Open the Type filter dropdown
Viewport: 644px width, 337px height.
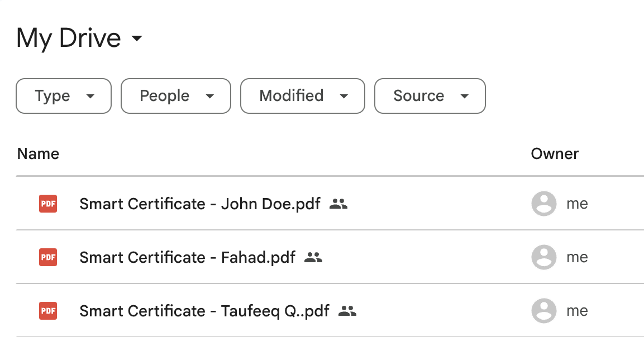63,96
